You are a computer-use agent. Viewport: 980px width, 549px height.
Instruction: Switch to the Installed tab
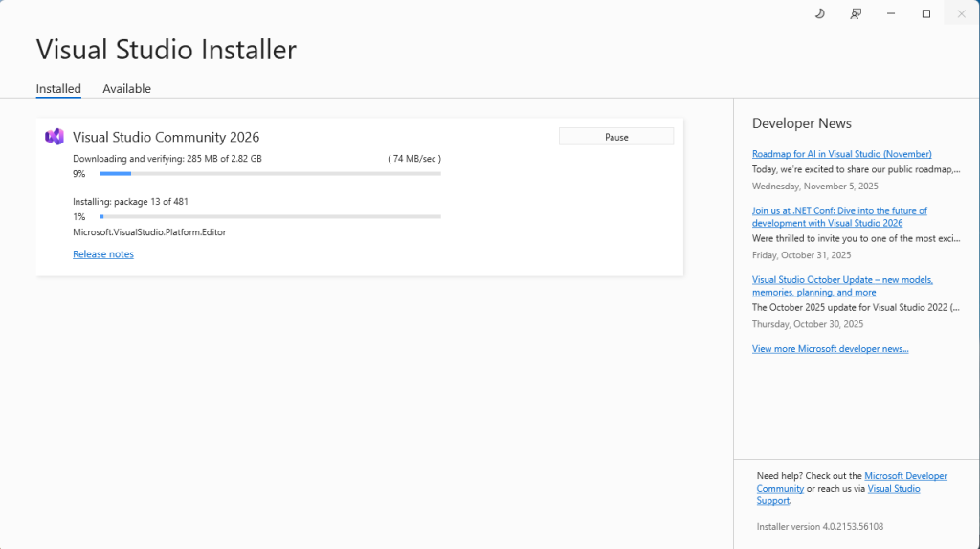point(58,89)
